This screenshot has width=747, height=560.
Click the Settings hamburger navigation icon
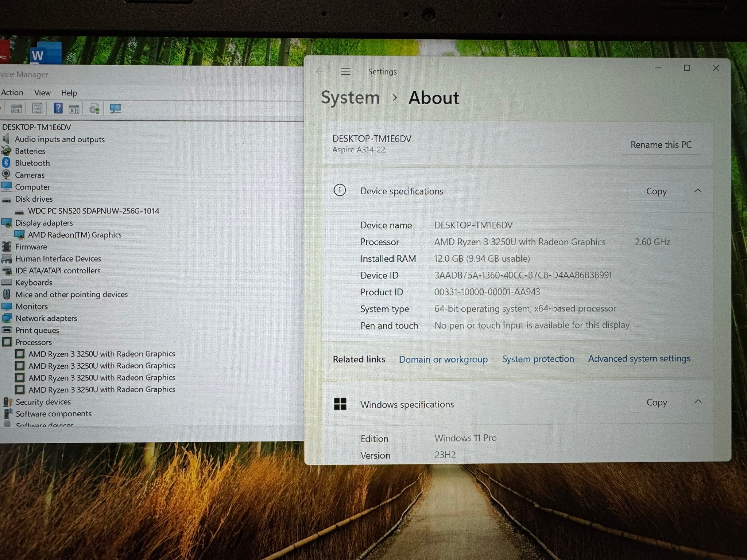click(x=345, y=71)
